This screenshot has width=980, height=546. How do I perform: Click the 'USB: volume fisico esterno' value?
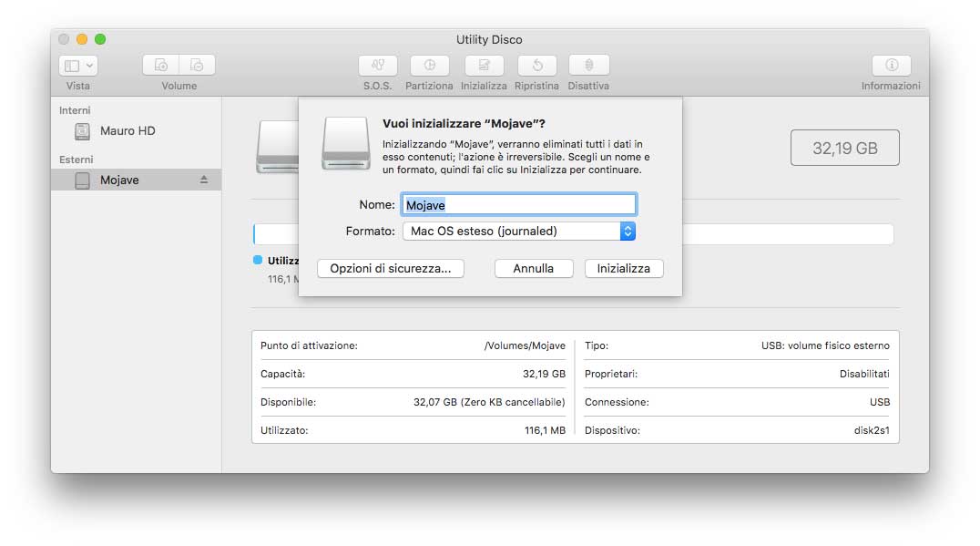(825, 345)
